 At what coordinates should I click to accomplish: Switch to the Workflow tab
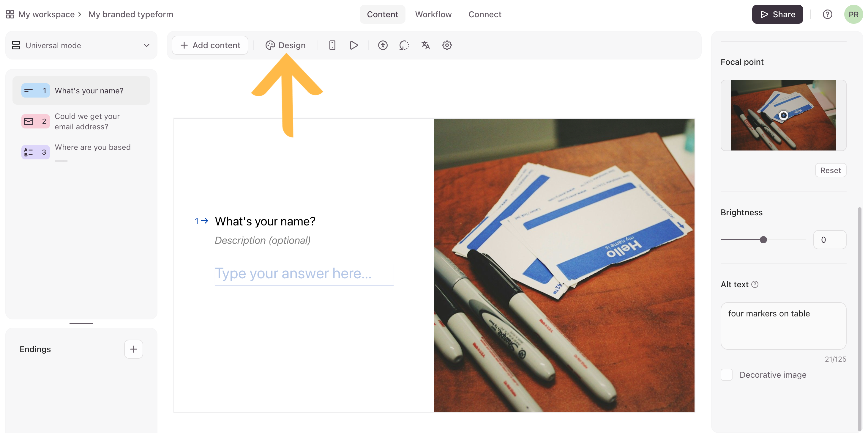click(x=433, y=14)
